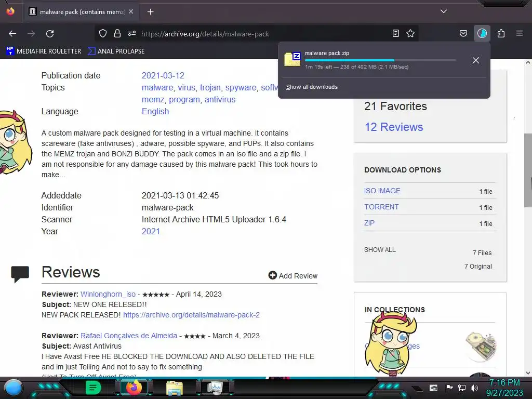The height and width of the screenshot is (399, 532).
Task: Open the Start orb button
Action: pyautogui.click(x=14, y=388)
